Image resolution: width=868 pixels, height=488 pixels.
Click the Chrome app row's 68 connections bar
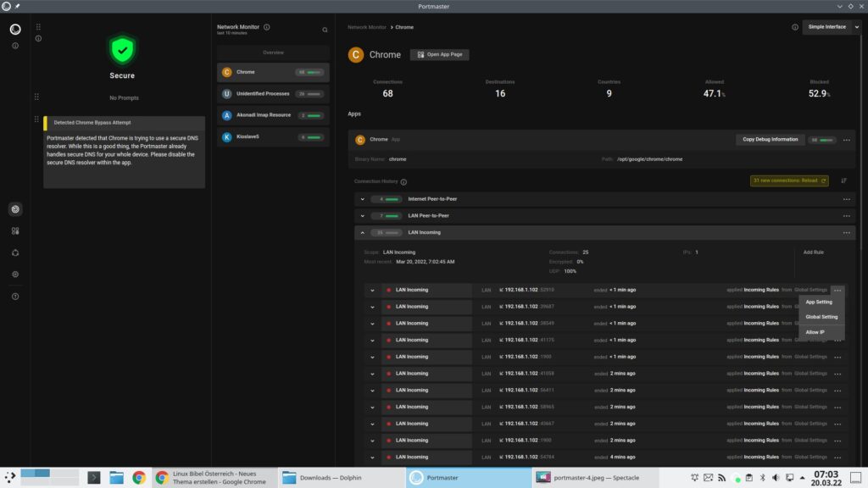point(822,140)
